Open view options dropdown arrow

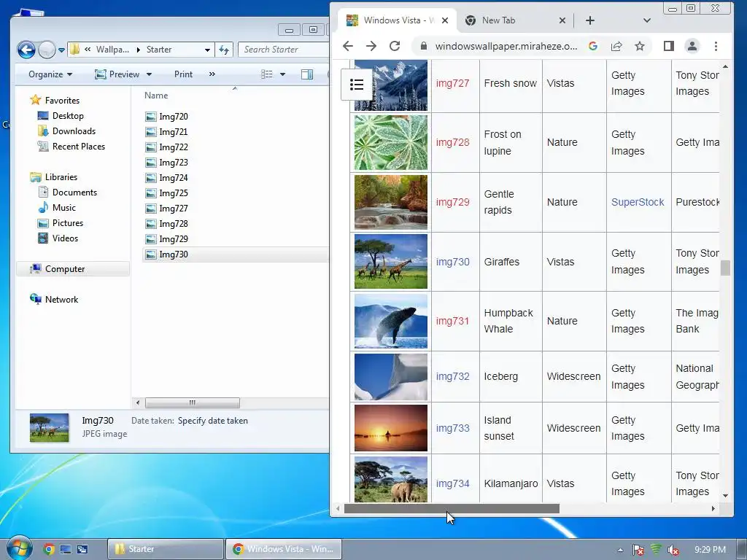(282, 74)
